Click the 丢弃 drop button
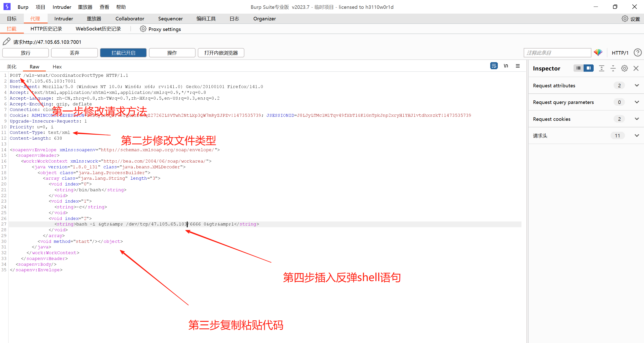The height and width of the screenshot is (343, 644). pyautogui.click(x=74, y=53)
